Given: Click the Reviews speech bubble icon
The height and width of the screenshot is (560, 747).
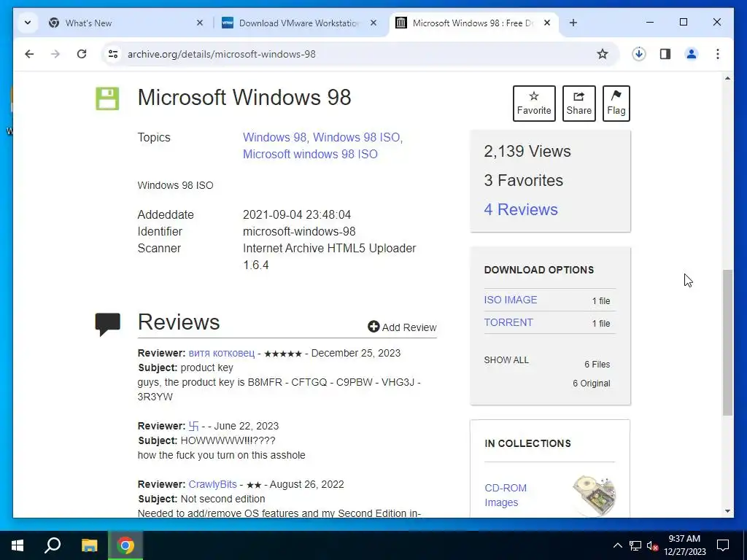Looking at the screenshot, I should coord(108,324).
